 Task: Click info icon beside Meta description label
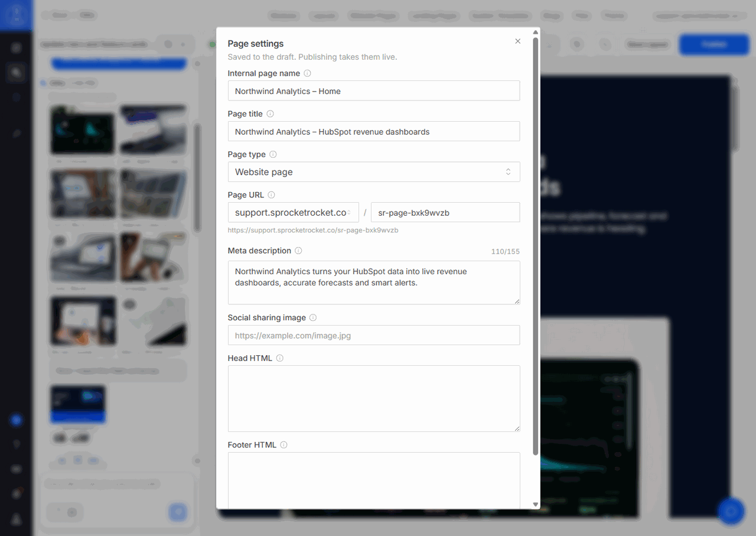click(x=298, y=251)
